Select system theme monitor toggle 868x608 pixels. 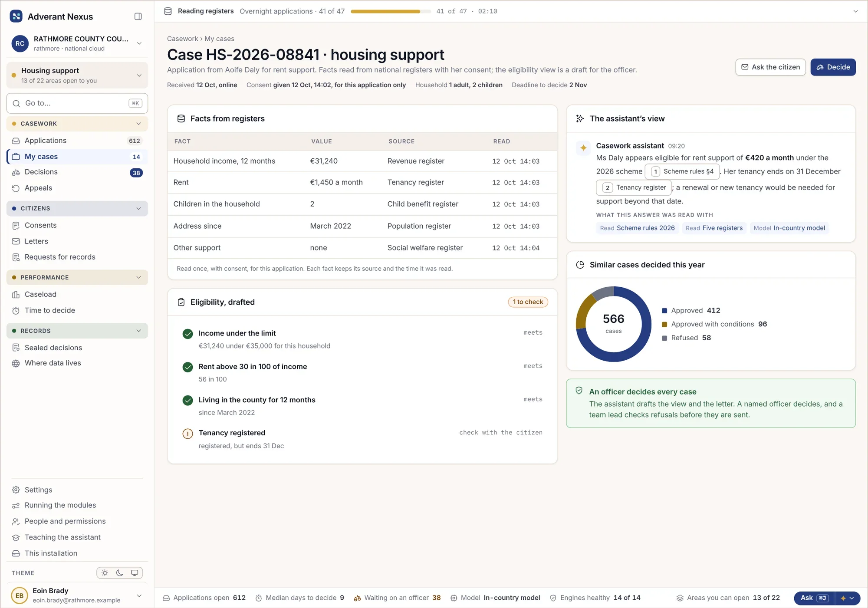click(x=135, y=573)
